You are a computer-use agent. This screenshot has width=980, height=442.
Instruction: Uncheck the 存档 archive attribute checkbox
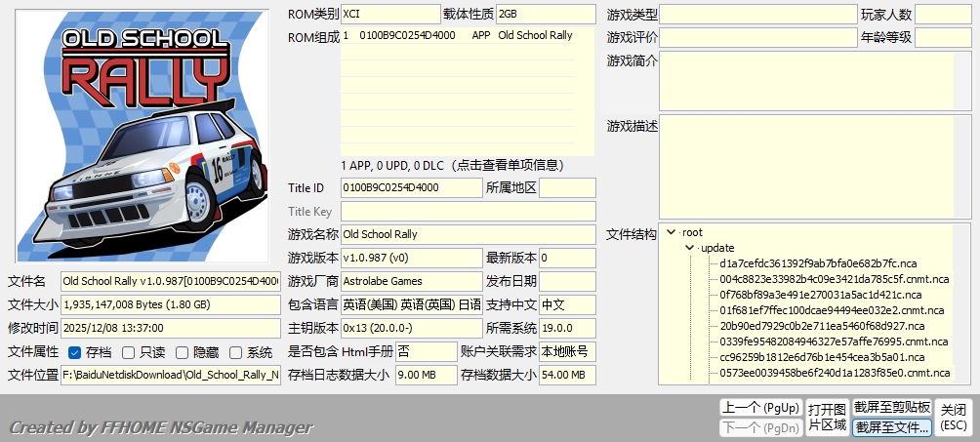click(75, 352)
